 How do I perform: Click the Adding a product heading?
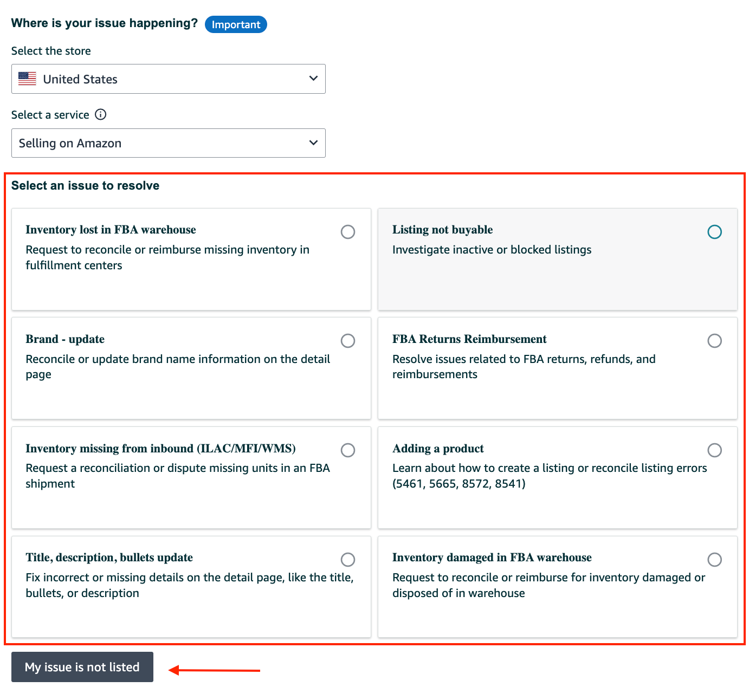[438, 449]
